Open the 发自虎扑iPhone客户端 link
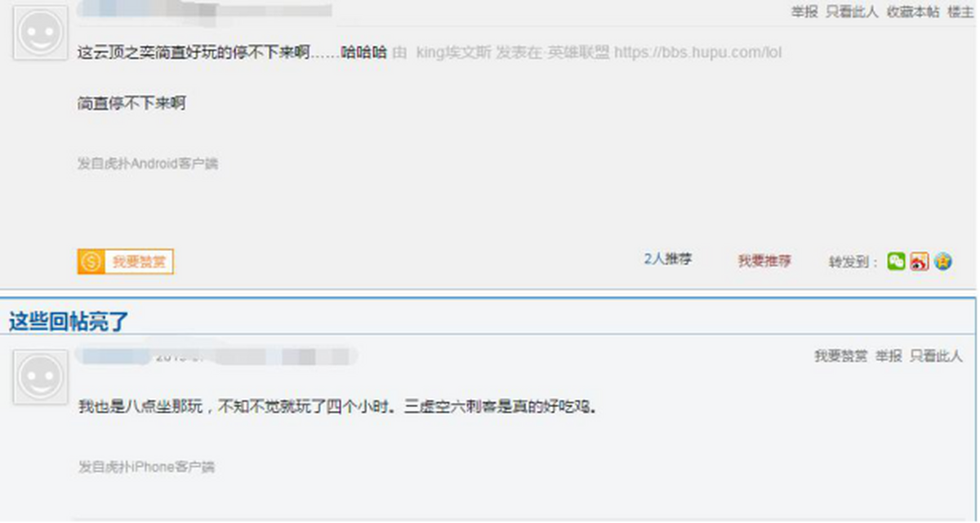The image size is (980, 523). tap(146, 467)
